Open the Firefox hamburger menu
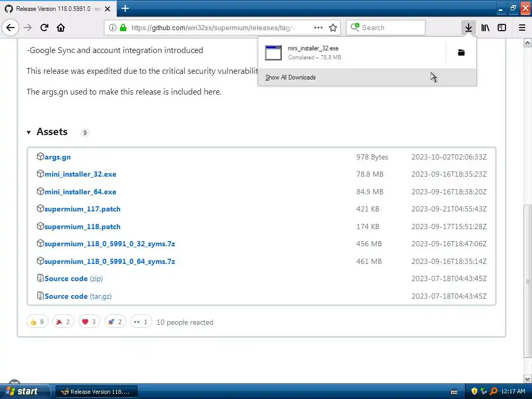Viewport: 532px width, 399px height. coord(522,28)
